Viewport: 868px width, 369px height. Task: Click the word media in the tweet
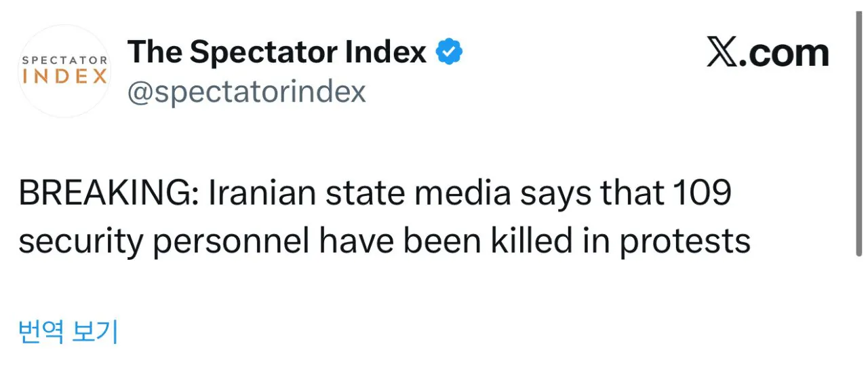462,195
